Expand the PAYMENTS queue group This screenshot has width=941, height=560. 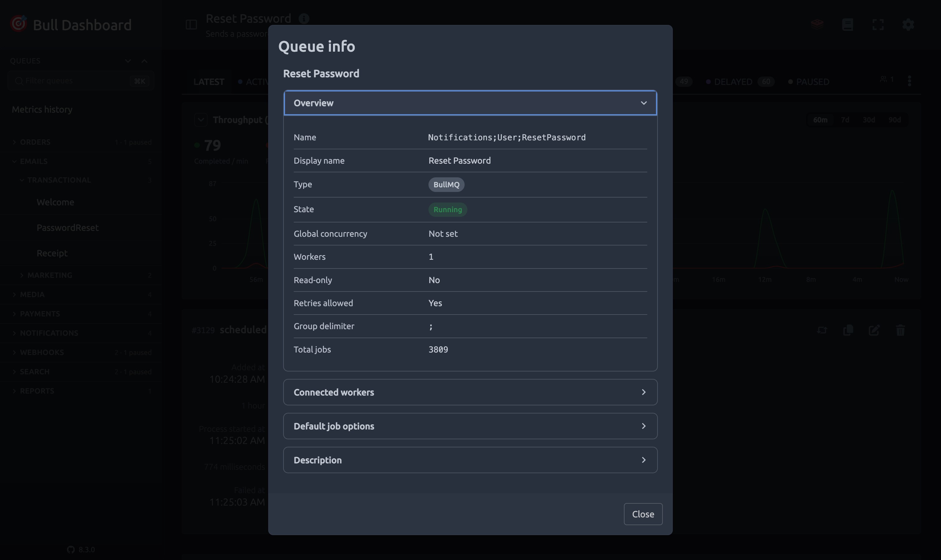(81, 314)
